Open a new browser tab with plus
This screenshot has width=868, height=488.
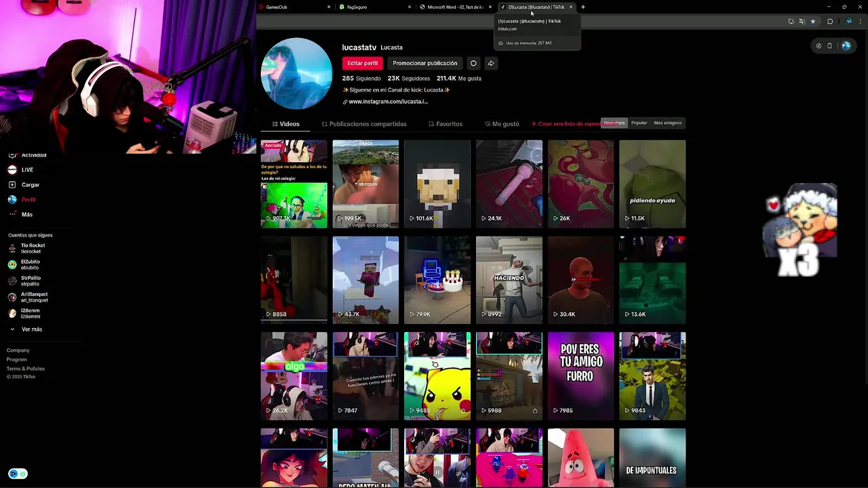point(583,7)
